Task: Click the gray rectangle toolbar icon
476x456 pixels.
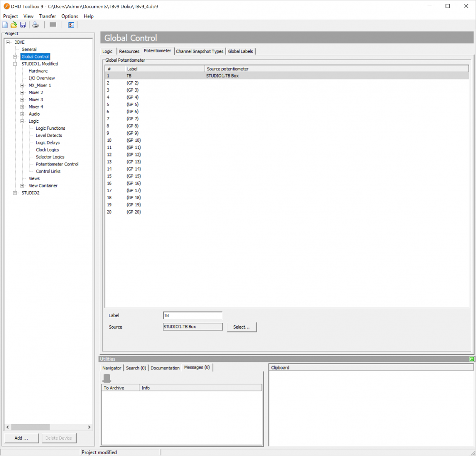Action: click(x=53, y=25)
